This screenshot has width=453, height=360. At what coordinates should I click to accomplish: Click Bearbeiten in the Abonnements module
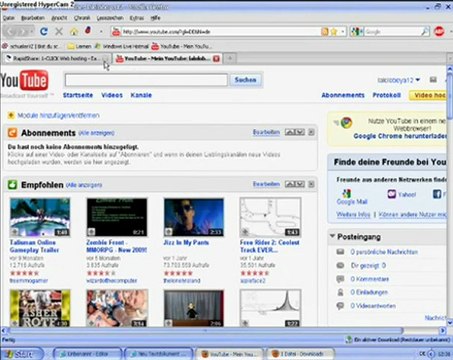click(x=266, y=132)
